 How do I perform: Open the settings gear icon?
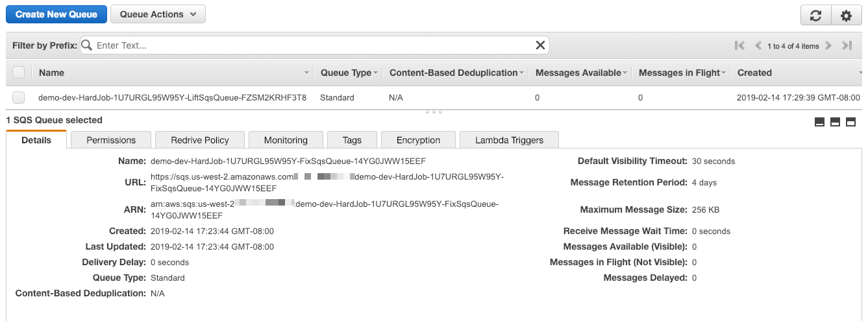846,16
